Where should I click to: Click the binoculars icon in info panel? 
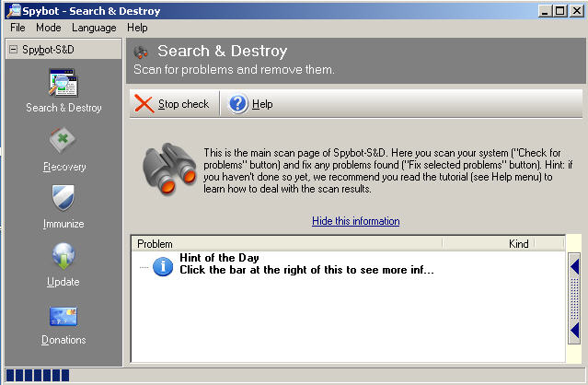pyautogui.click(x=169, y=169)
